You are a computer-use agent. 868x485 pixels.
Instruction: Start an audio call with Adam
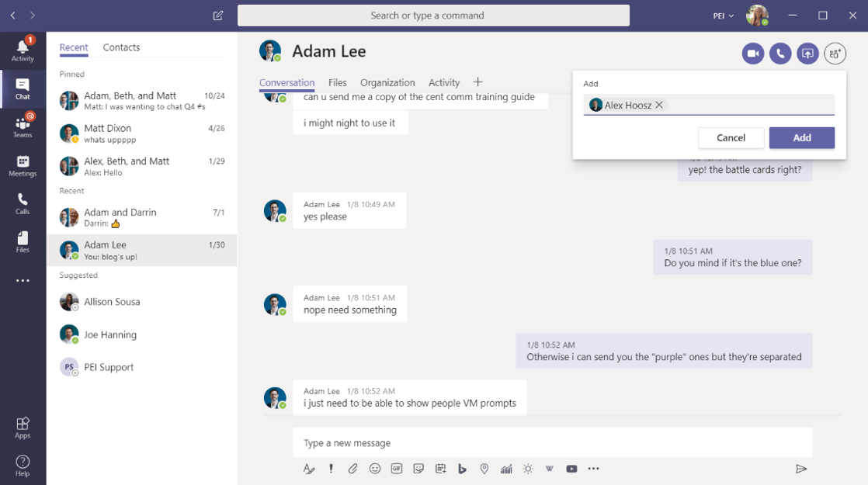click(780, 54)
